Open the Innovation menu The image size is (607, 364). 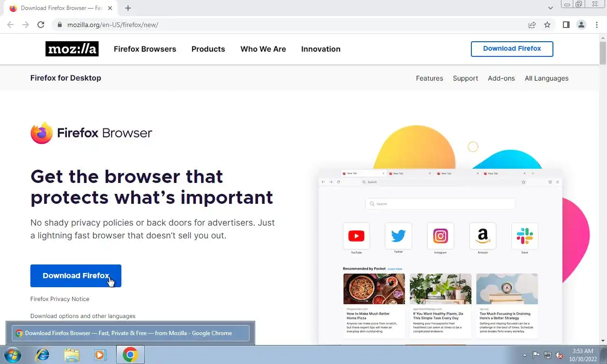(x=321, y=49)
